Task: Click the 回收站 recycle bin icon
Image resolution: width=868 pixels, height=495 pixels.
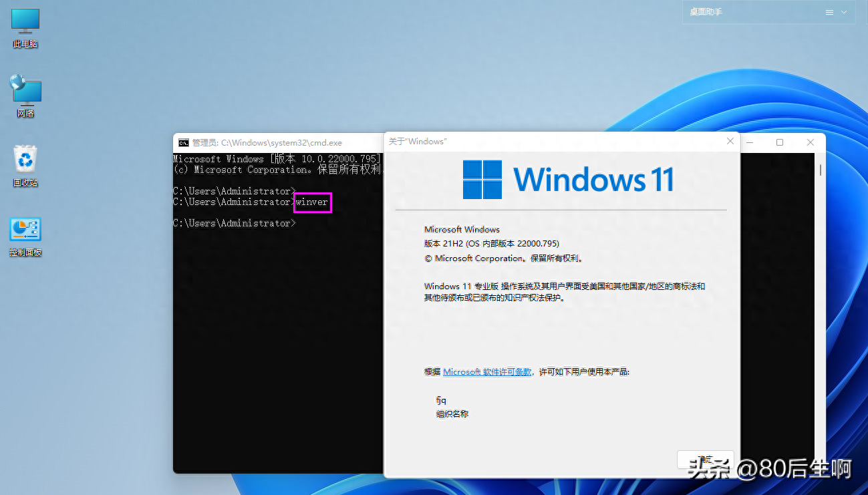Action: click(25, 164)
